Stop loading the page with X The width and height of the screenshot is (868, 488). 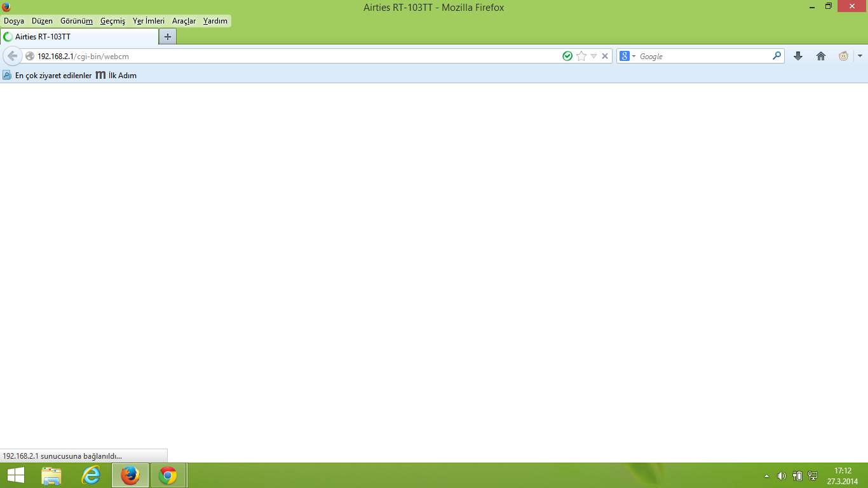[605, 56]
